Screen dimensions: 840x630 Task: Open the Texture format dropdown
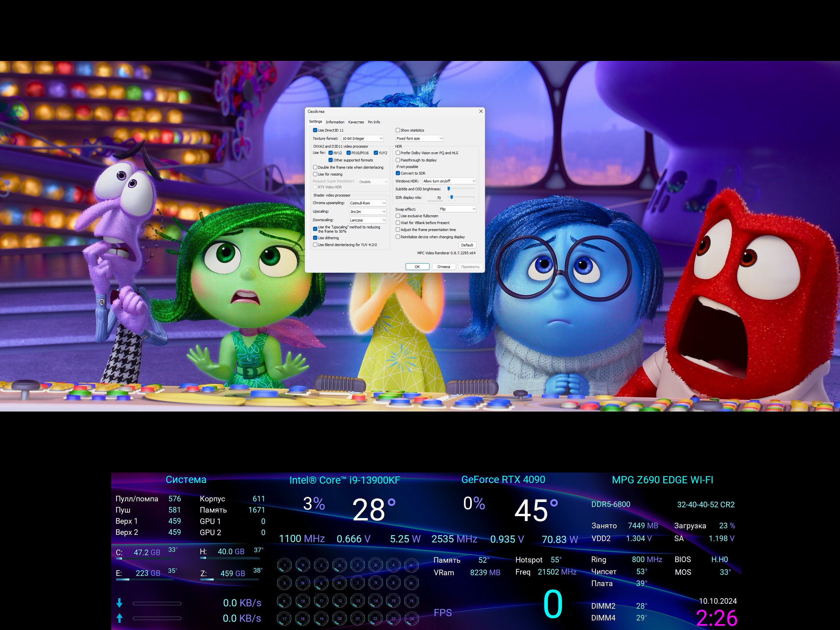tap(362, 138)
